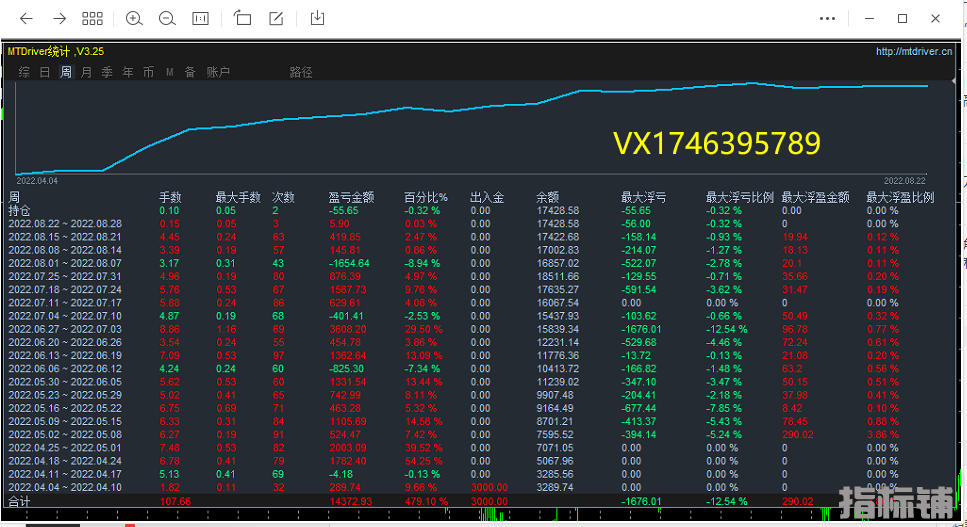Image resolution: width=967 pixels, height=527 pixels.
Task: Open the edit image tool
Action: [276, 18]
